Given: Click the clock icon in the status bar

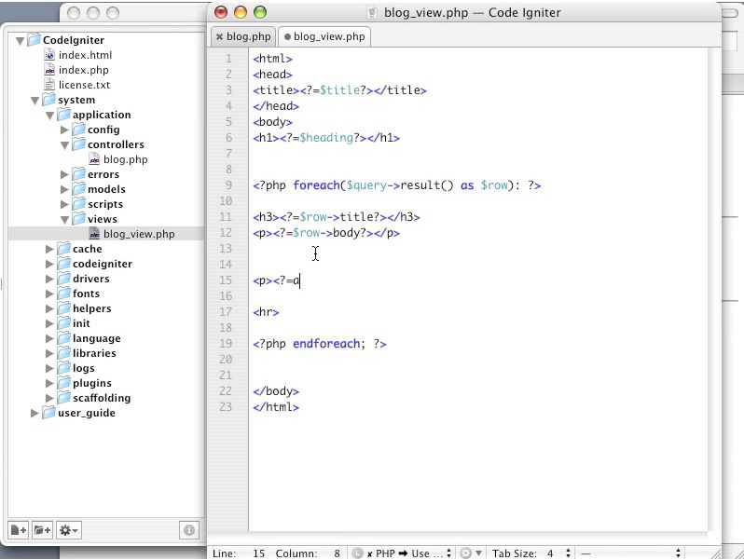Looking at the screenshot, I should pyautogui.click(x=357, y=553).
